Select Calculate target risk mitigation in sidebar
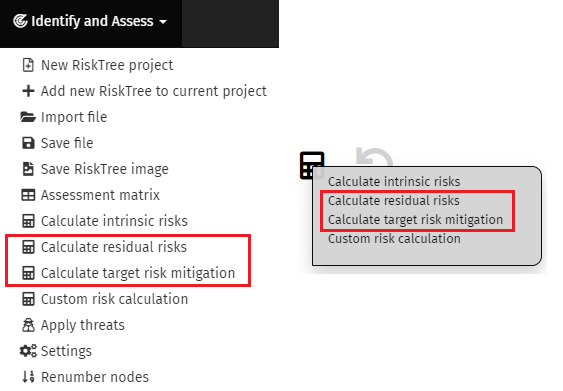This screenshot has width=563, height=391. (138, 273)
